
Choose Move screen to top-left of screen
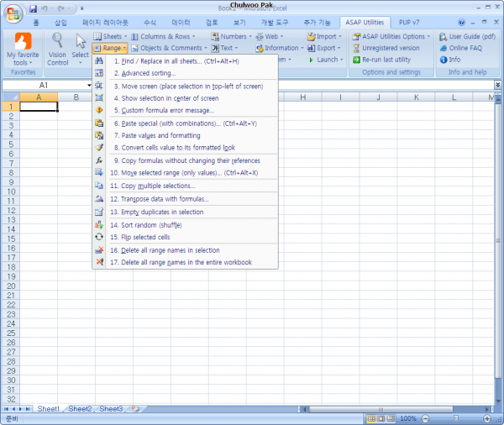pos(186,87)
